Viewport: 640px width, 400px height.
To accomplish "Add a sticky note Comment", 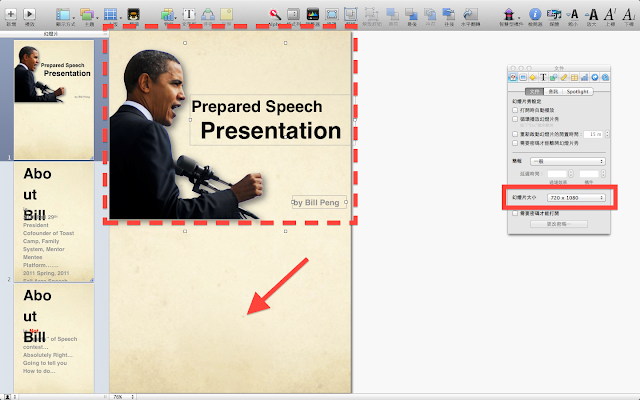I will click(x=227, y=14).
